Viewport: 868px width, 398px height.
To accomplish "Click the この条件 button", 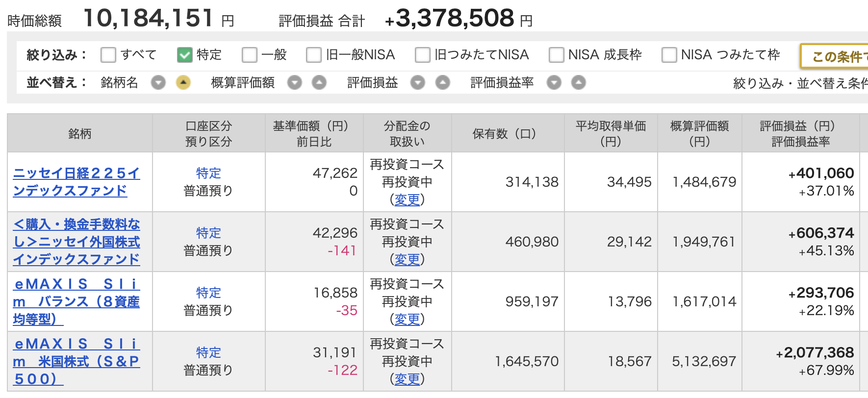I will [x=834, y=56].
